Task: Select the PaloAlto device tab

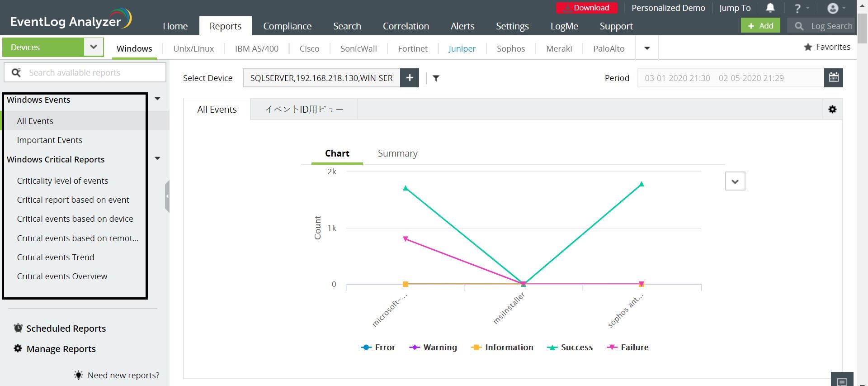Action: coord(609,48)
